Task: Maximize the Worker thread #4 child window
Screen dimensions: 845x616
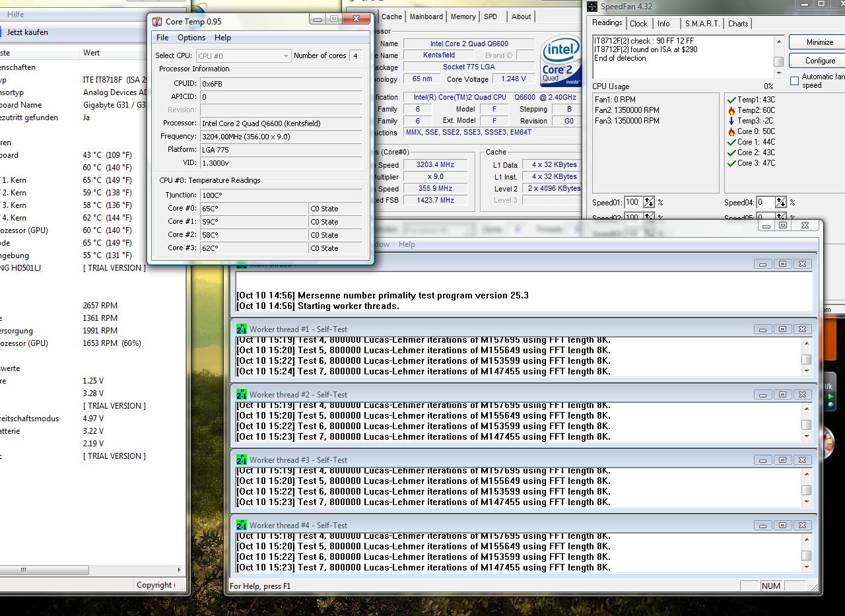Action: tap(782, 525)
